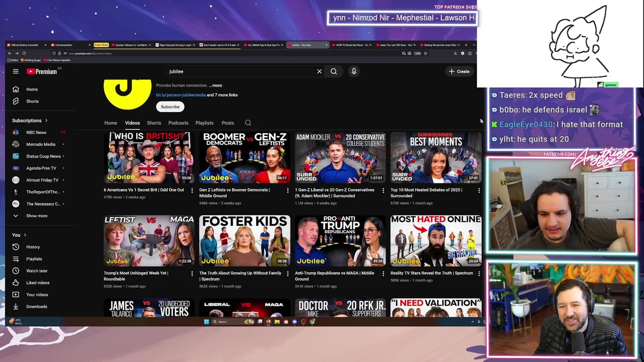Open 'Boomer Democrats vs Gen-Z Leftists' thumbnail

245,157
